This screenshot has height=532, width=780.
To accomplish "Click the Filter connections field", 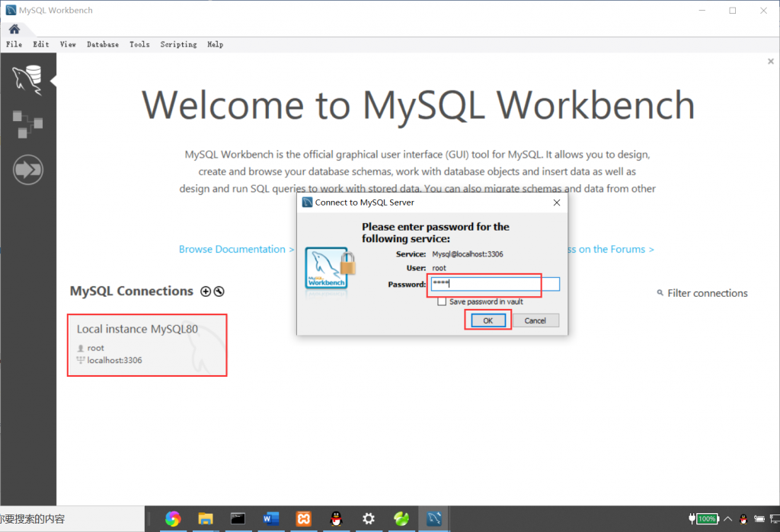I will tap(707, 293).
